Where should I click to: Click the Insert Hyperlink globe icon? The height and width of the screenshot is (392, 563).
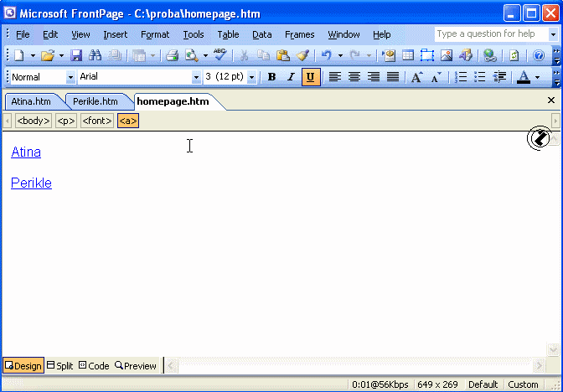(489, 55)
